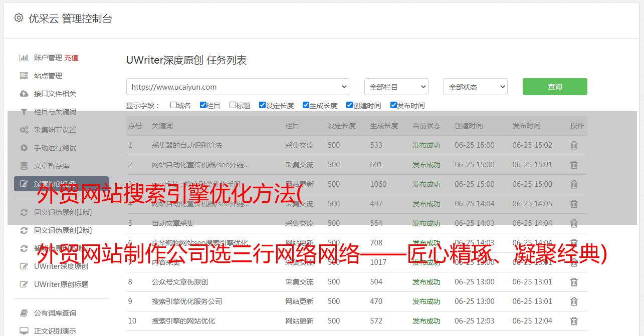Viewport: 644px width, 336px height.
Task: Click keyword 搜索引擎的网站优化
Action: (x=183, y=321)
